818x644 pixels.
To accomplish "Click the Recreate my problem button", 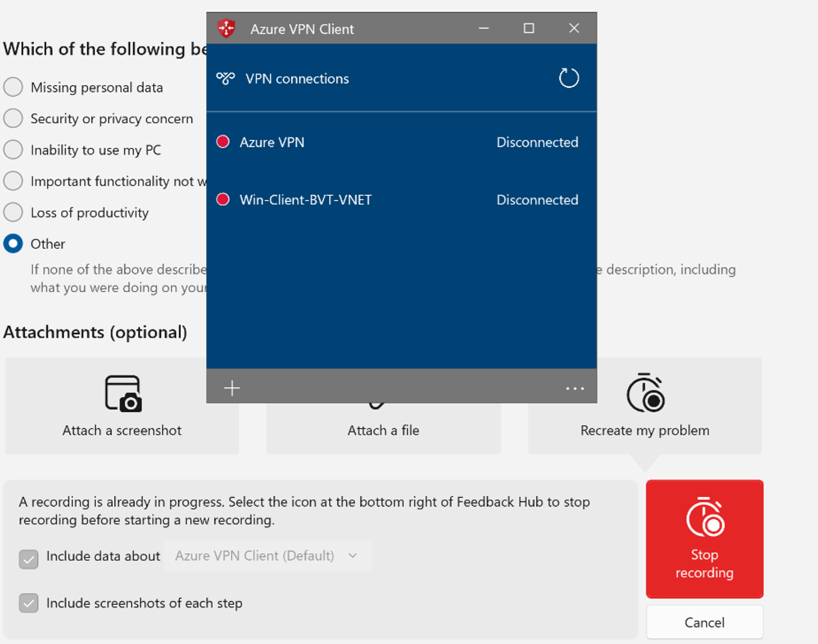I will pos(645,406).
